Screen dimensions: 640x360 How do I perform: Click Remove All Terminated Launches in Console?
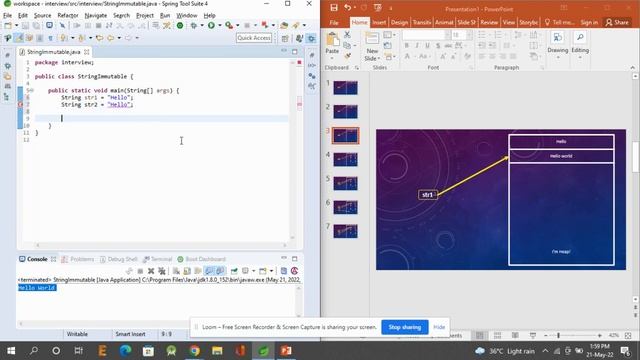(162, 271)
